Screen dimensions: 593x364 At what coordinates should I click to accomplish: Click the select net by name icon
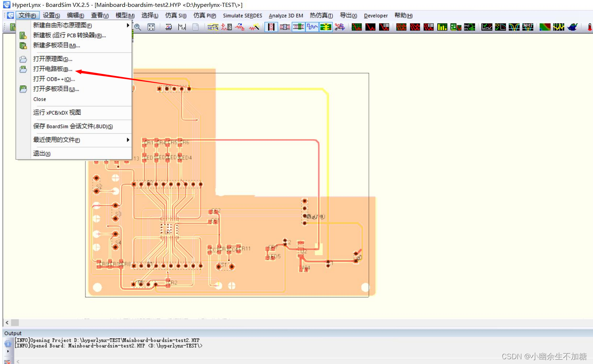(213, 27)
